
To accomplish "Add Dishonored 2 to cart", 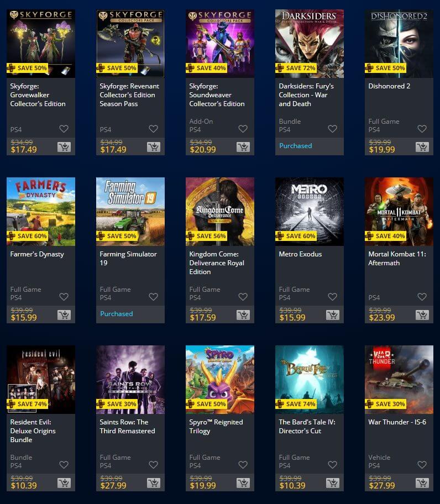I will (x=422, y=147).
